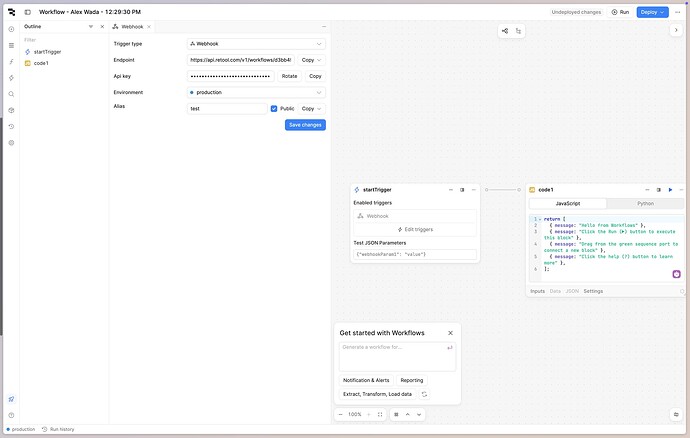Viewport: 690px width, 438px height.
Task: Go to the next block with the down arrow
Action: 419,415
